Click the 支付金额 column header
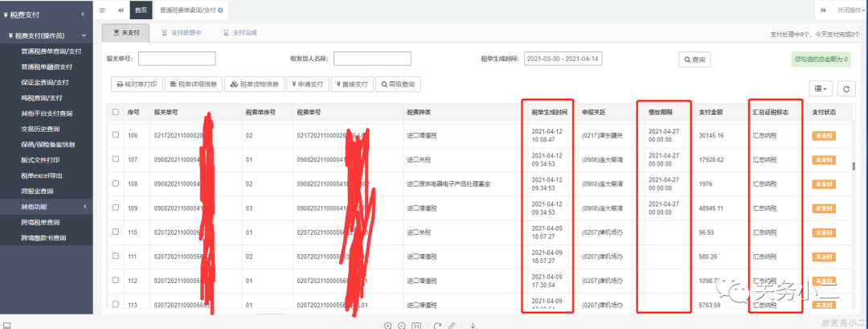Viewport: 868px width, 329px height. pyautogui.click(x=710, y=112)
